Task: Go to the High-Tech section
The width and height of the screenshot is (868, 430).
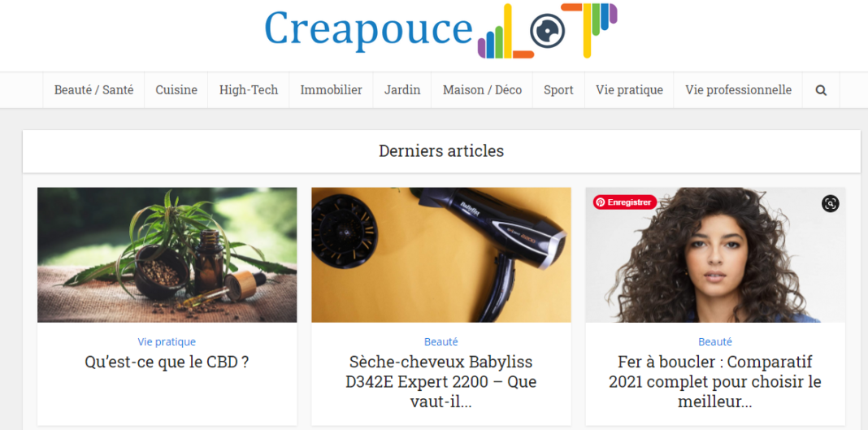Action: tap(249, 90)
